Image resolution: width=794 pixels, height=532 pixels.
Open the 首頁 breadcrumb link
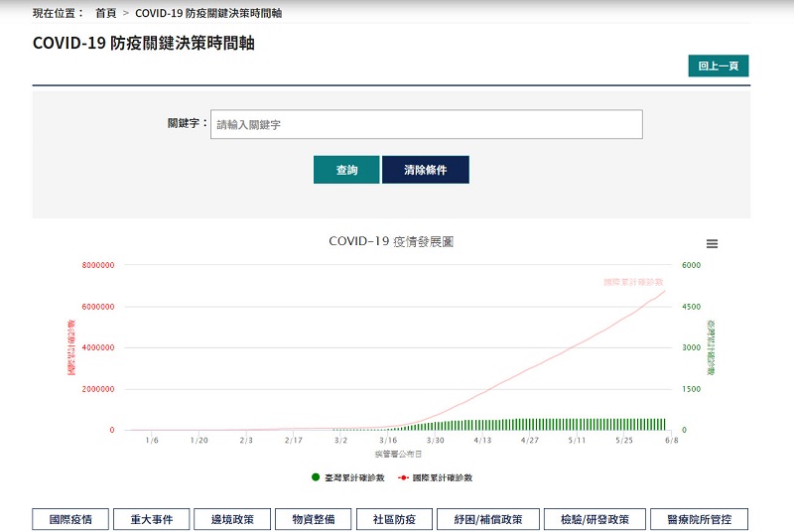coord(105,14)
